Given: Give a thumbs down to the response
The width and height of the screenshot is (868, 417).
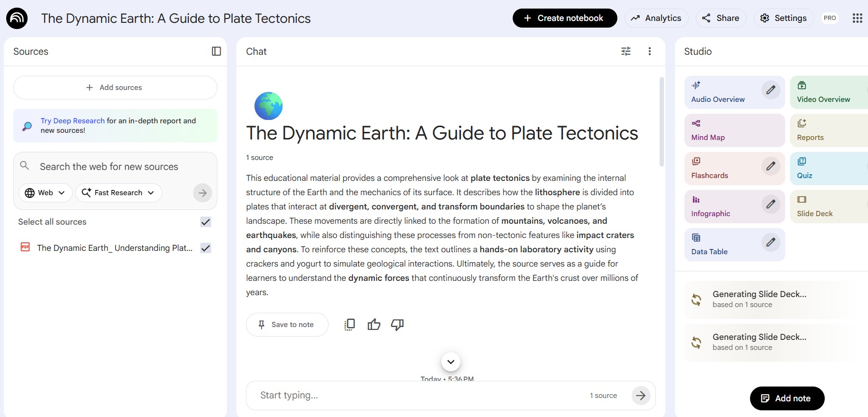Looking at the screenshot, I should click(x=397, y=324).
